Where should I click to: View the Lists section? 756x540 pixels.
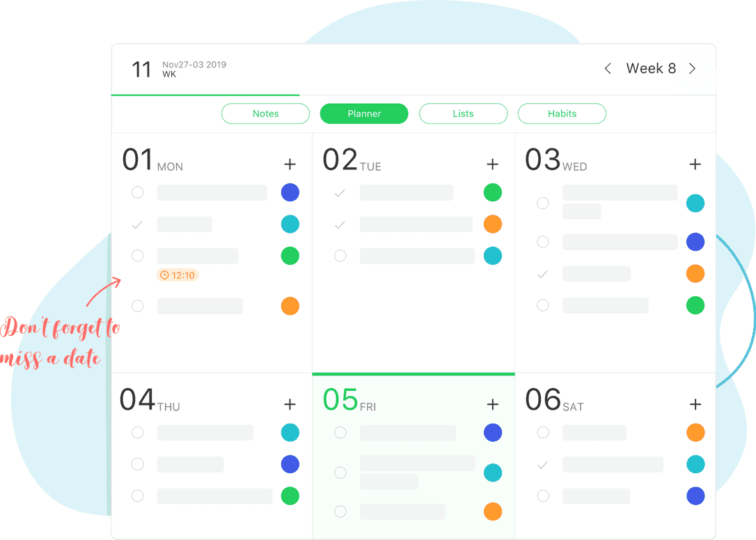coord(463,113)
